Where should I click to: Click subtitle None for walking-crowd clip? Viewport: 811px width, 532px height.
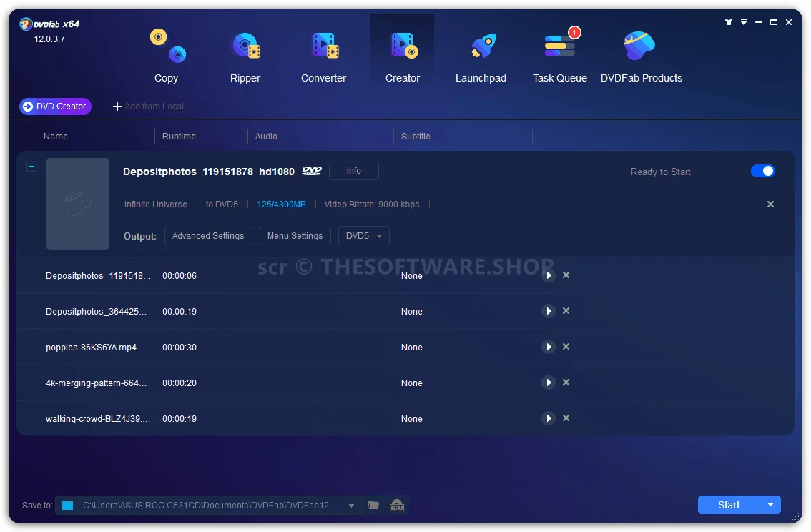412,419
